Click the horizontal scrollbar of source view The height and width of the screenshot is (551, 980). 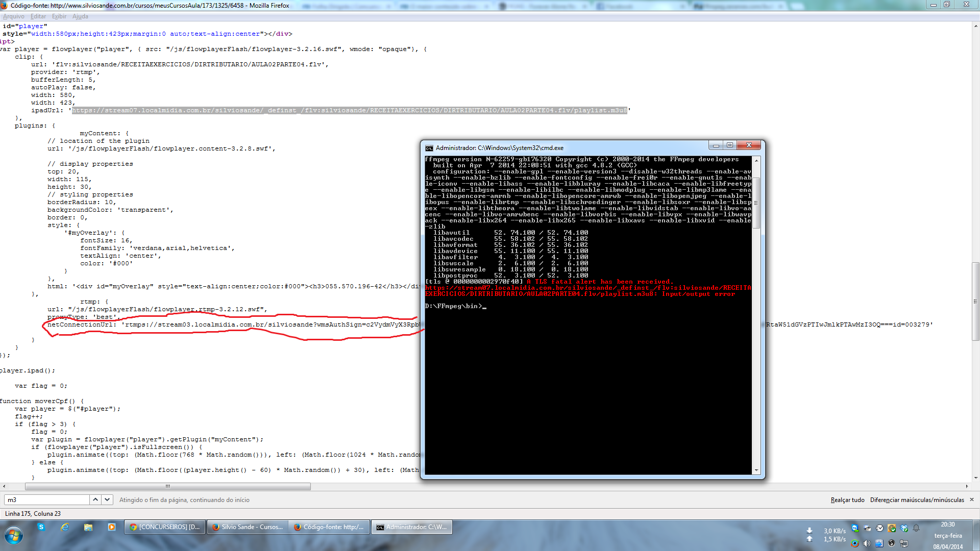click(x=167, y=486)
